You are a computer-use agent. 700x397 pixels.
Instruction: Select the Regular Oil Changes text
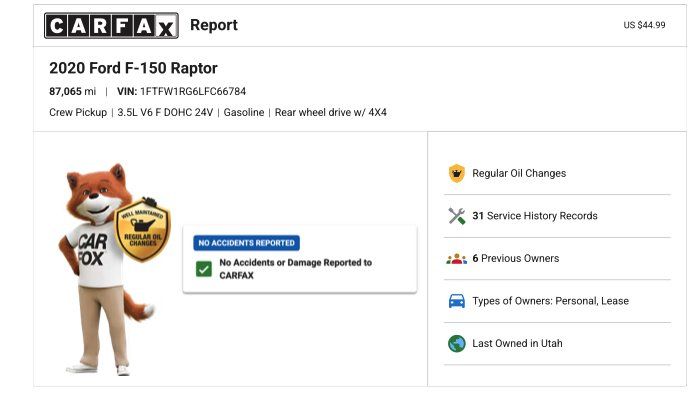(x=519, y=173)
